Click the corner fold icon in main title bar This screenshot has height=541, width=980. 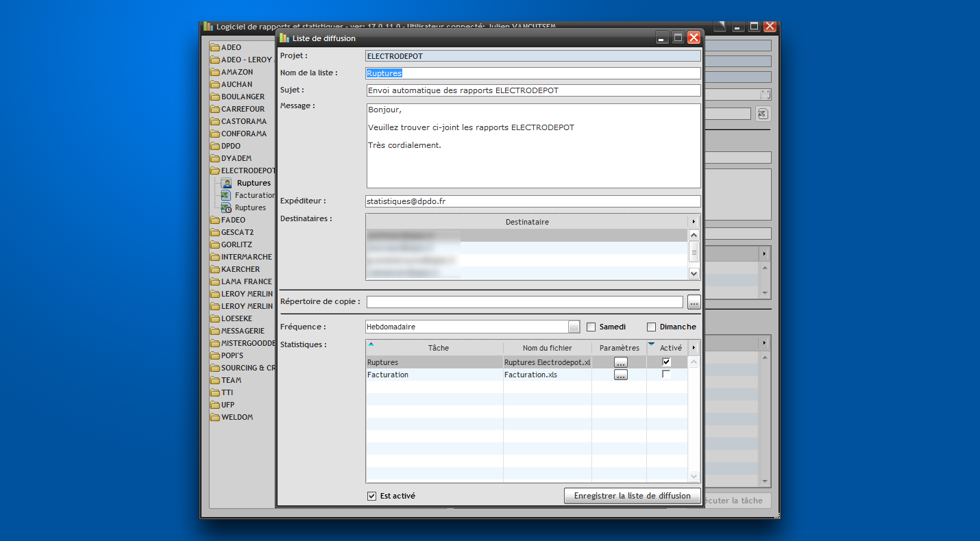pyautogui.click(x=720, y=26)
